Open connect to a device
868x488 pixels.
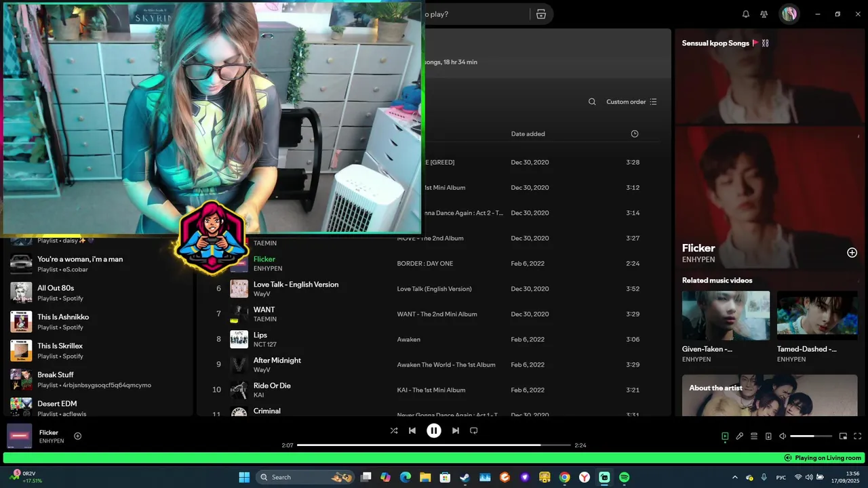(768, 436)
